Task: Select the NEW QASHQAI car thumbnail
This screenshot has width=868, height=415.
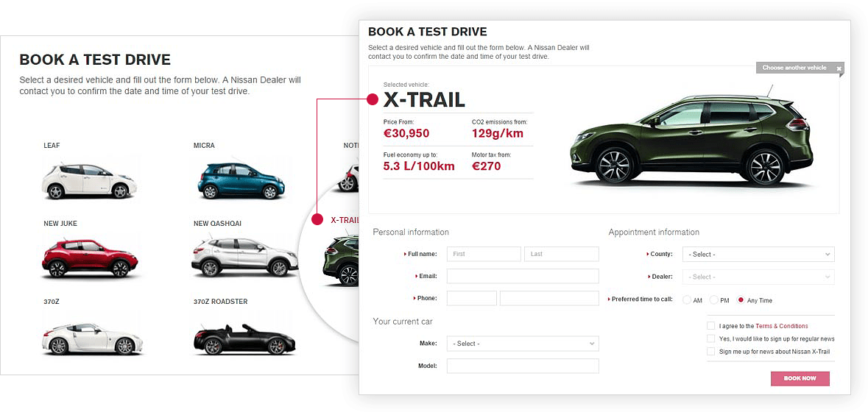Action: click(x=244, y=258)
